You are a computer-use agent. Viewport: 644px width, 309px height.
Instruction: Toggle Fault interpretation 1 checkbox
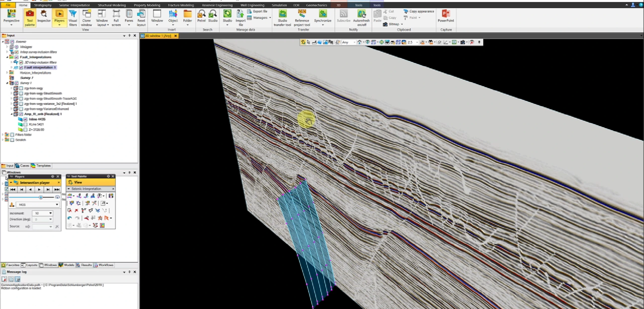[21, 67]
